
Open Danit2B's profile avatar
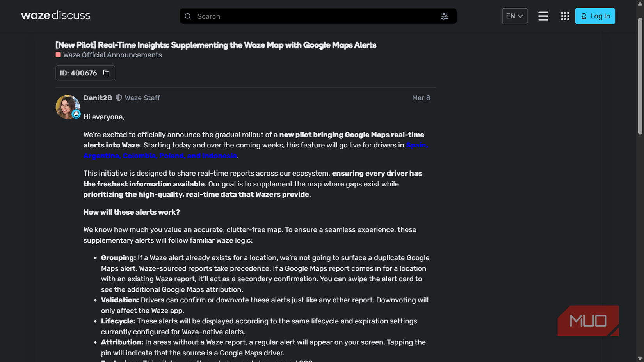click(x=68, y=106)
